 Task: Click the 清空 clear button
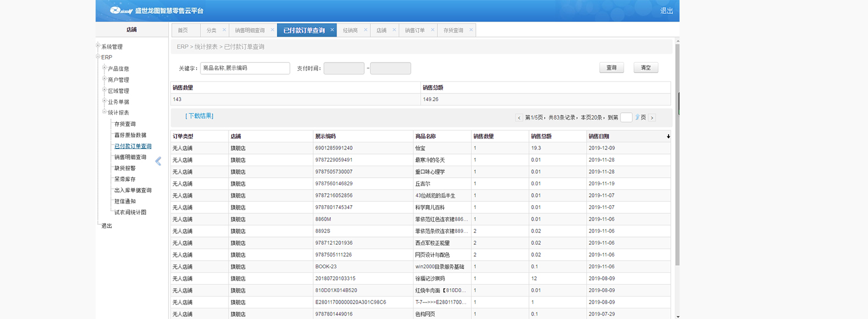click(646, 68)
